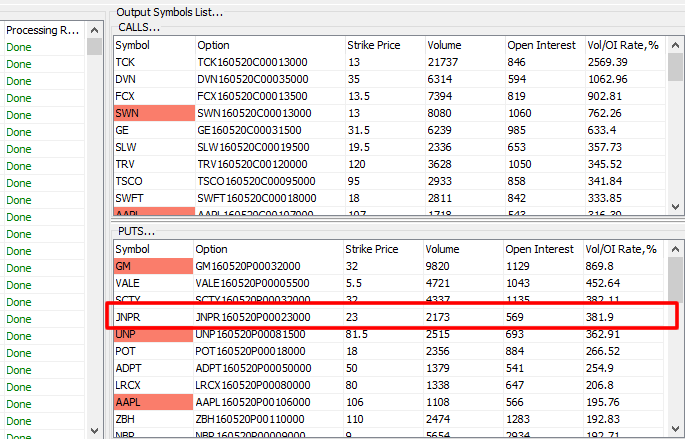Select the VALE symbol in PUTS
Screen dimensions: 685x439
(x=127, y=283)
